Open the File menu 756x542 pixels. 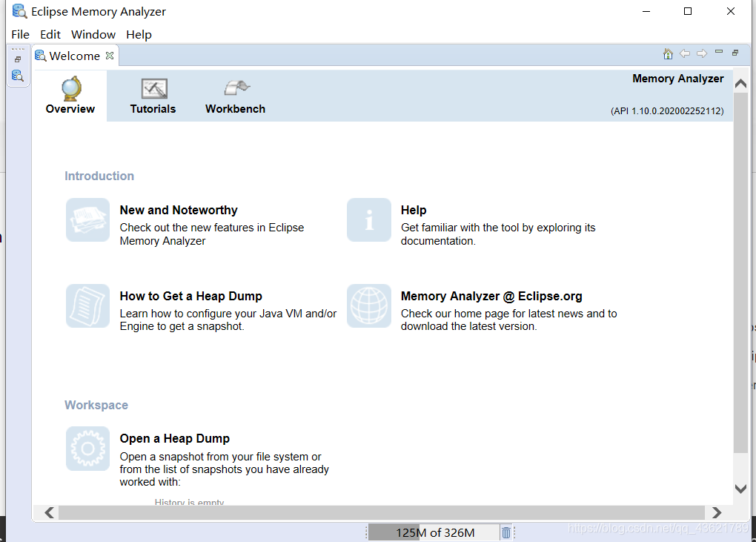[20, 35]
